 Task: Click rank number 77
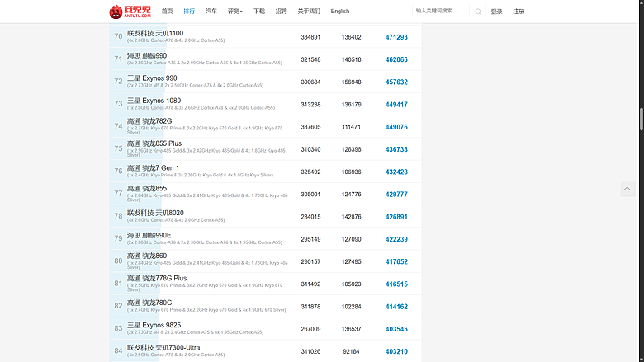tap(118, 194)
